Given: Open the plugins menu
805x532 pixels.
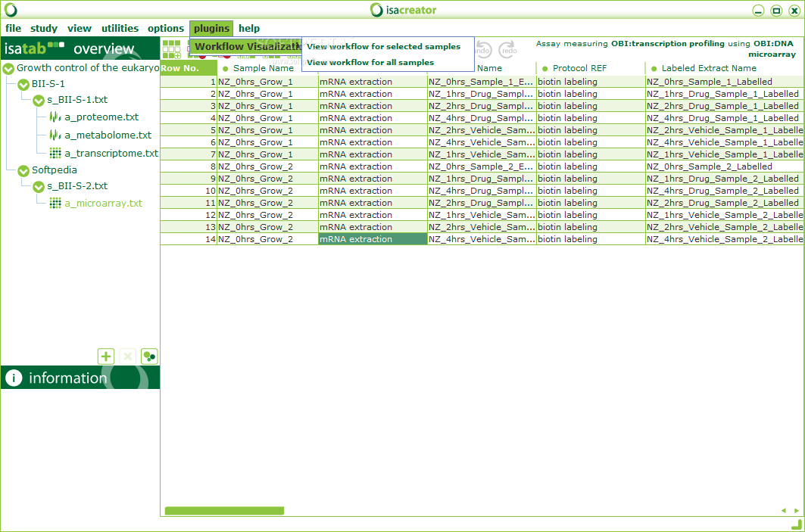Looking at the screenshot, I should [x=211, y=28].
